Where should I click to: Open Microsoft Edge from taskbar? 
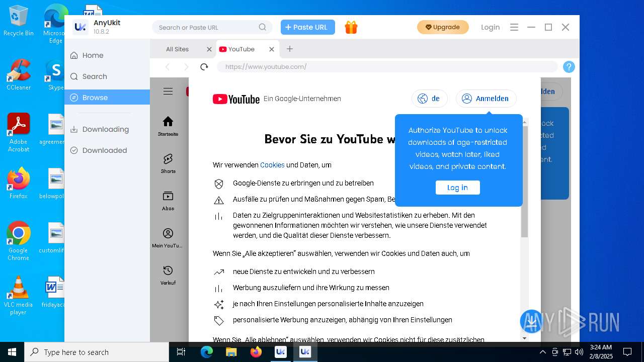(207, 352)
